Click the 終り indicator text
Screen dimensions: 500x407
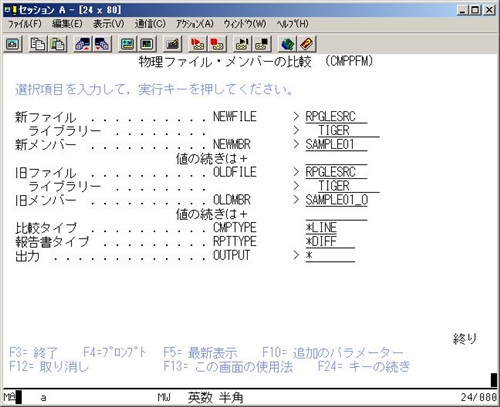coord(465,339)
